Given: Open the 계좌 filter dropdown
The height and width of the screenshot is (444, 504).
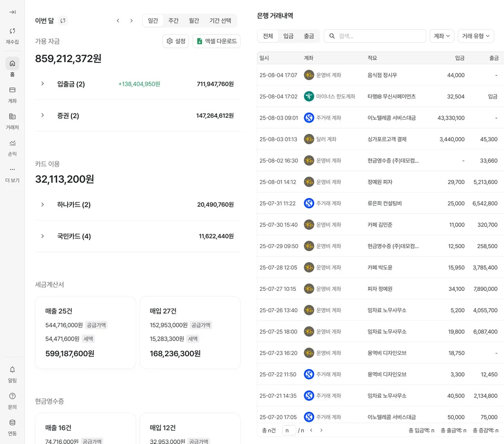Looking at the screenshot, I should coord(441,36).
